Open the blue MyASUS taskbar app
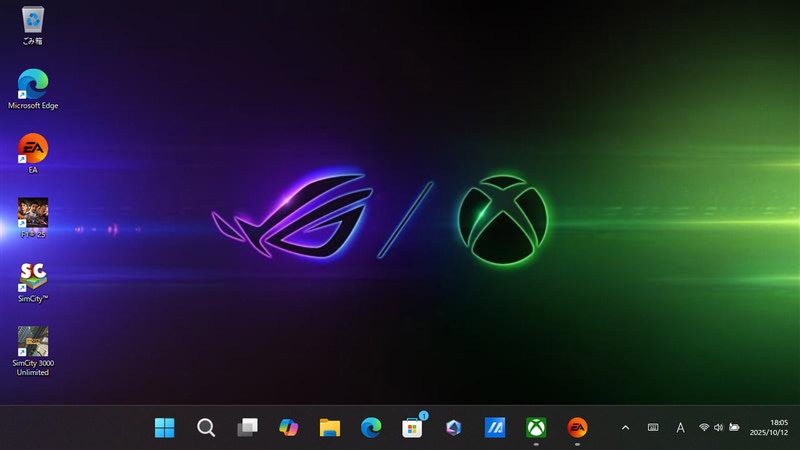 (495, 428)
